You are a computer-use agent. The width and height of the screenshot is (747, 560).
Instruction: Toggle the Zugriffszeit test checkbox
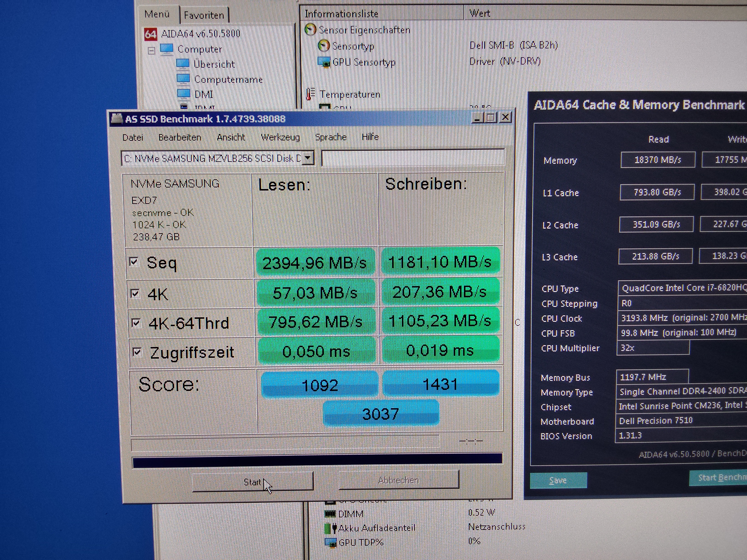tap(137, 352)
